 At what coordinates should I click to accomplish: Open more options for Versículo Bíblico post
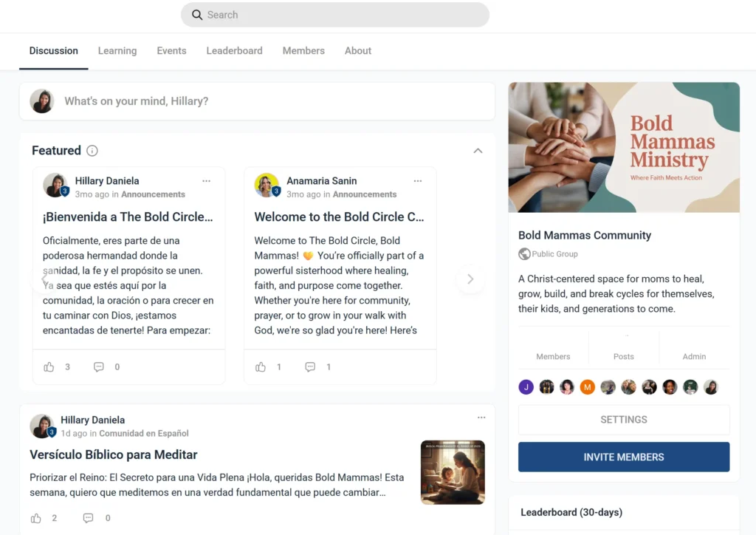click(481, 418)
